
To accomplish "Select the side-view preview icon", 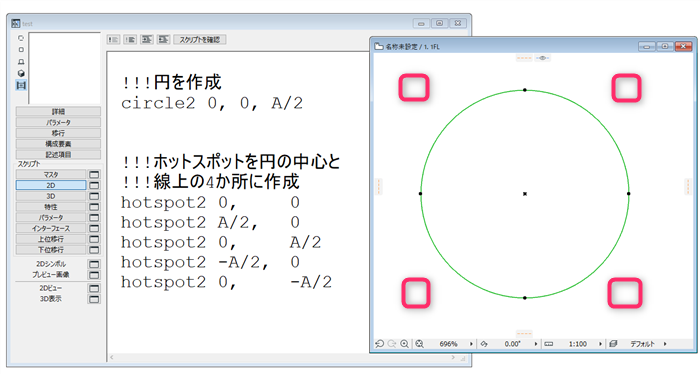I will click(x=21, y=62).
